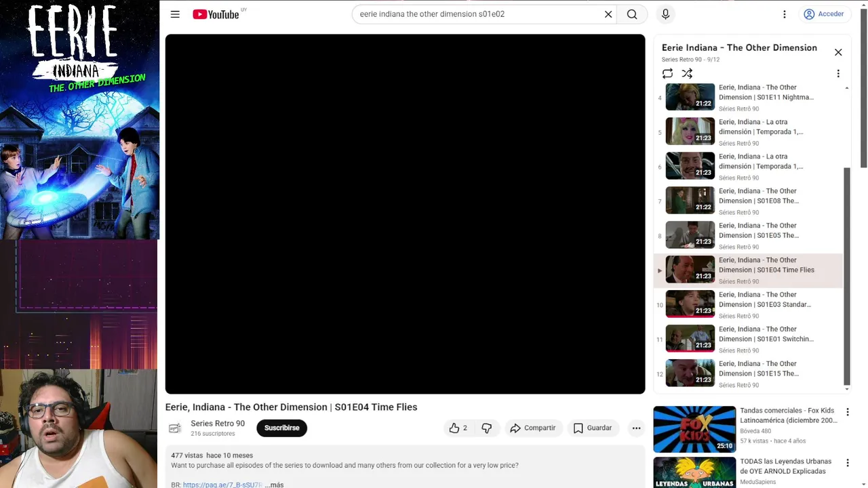Play playlist item S01E03 Standar...
868x488 pixels.
(x=748, y=304)
